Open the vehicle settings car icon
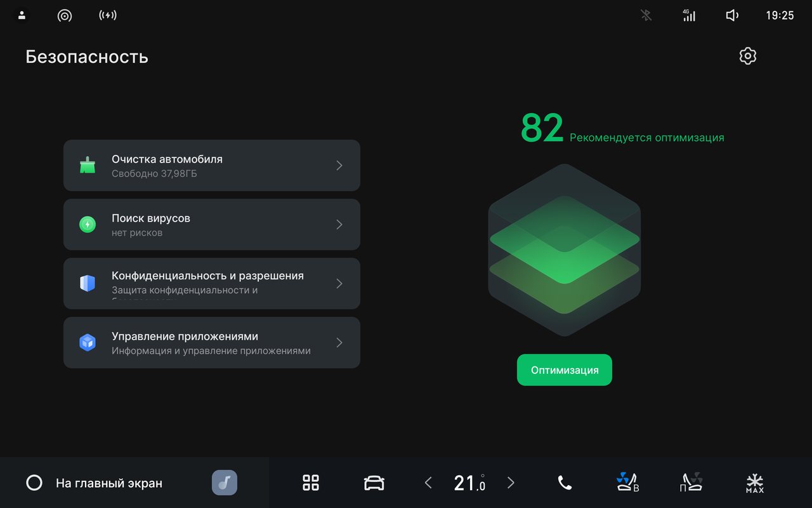This screenshot has width=812, height=508. point(374,483)
